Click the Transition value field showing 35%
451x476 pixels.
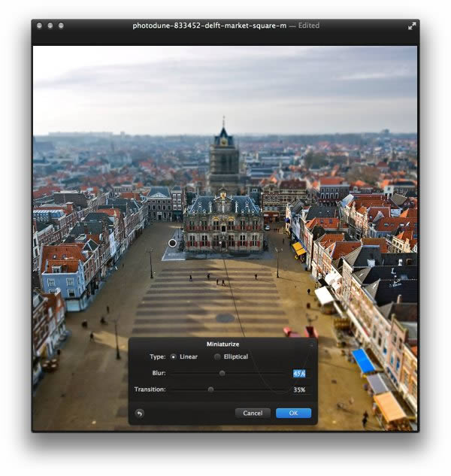[x=299, y=390]
